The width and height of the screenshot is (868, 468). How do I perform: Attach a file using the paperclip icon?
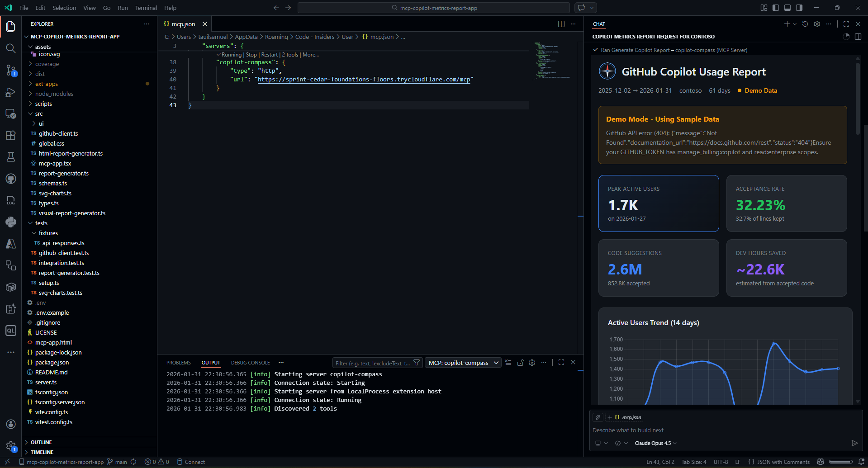598,417
